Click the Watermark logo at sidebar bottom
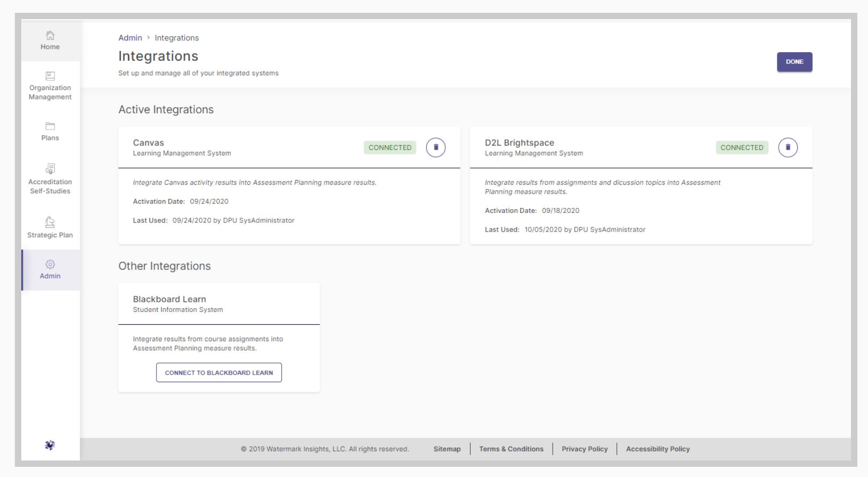 [50, 445]
